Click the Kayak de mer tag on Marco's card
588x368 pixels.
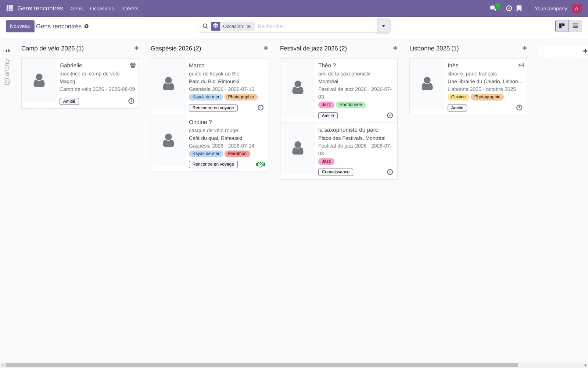[x=206, y=97]
